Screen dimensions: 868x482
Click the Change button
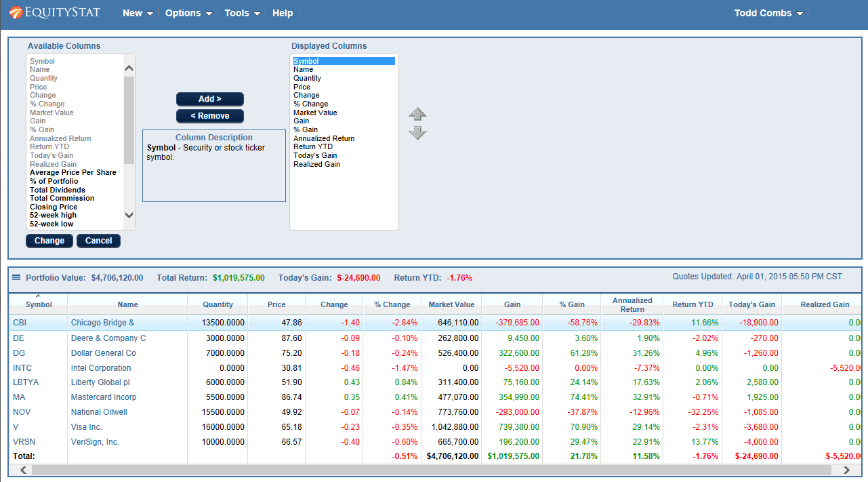tap(49, 241)
